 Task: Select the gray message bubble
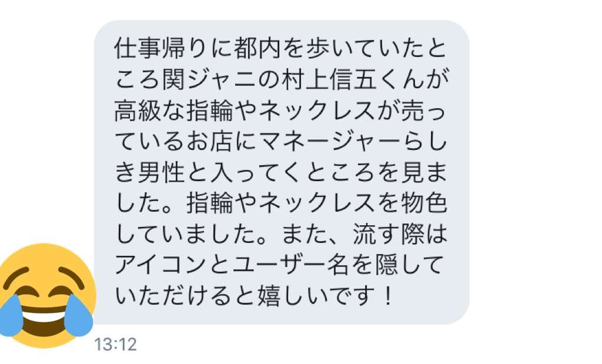tap(282, 172)
